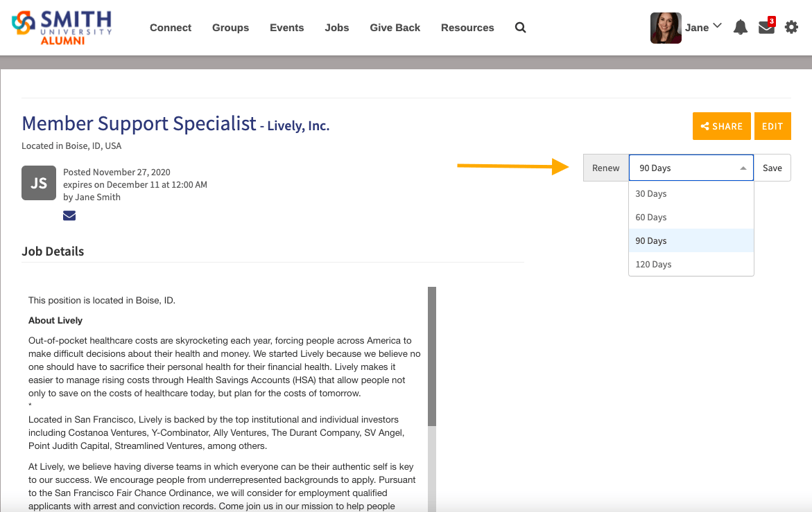Open the Resources menu
The image size is (812, 512).
(467, 28)
